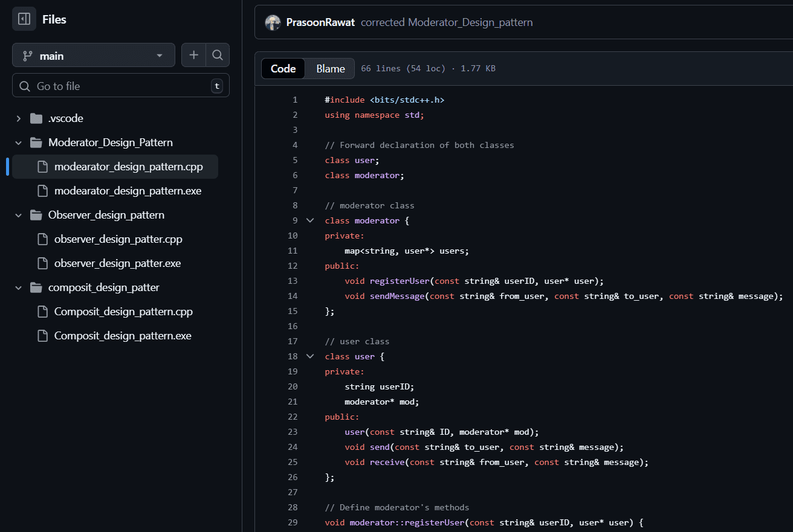
Task: Click the add file plus icon
Action: tap(193, 56)
